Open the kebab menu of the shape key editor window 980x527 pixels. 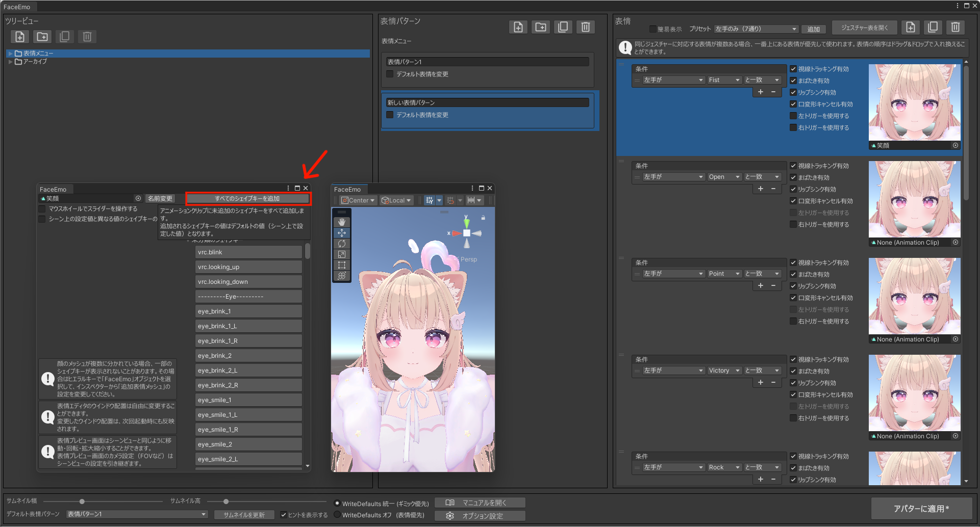coord(289,188)
